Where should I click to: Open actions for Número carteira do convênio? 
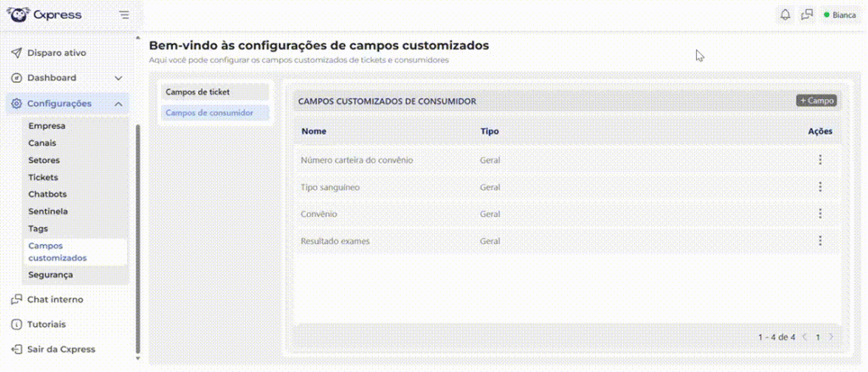point(820,160)
